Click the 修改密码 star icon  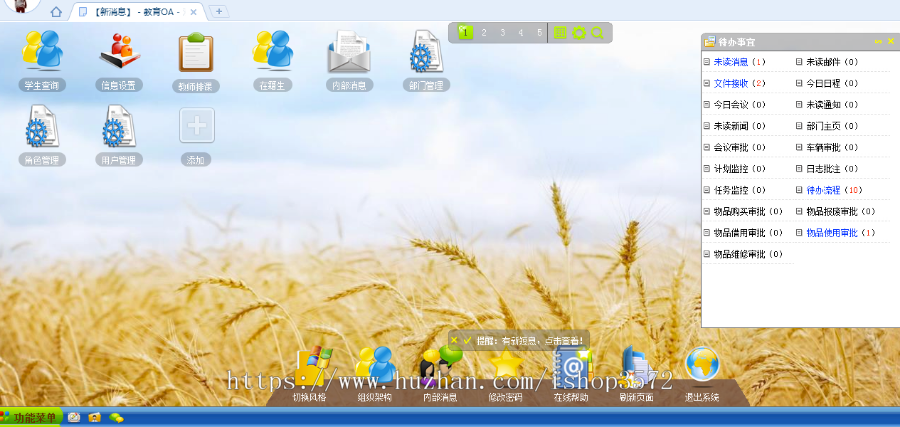coord(506,365)
